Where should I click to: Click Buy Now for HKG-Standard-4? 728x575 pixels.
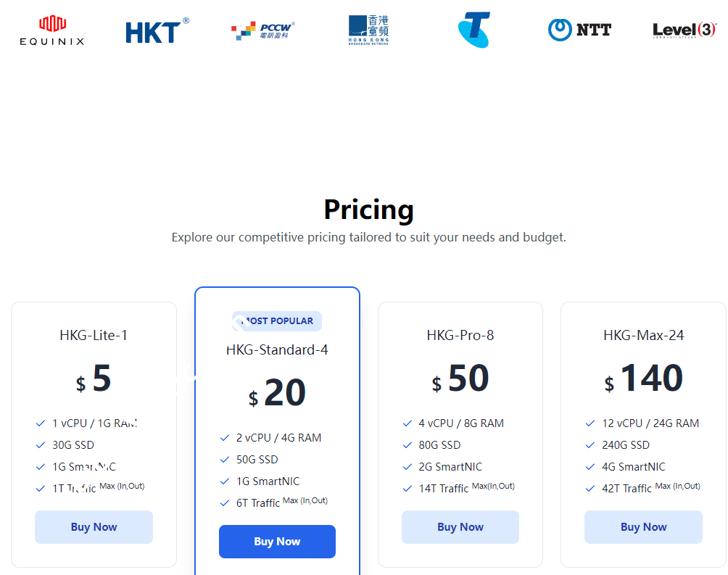click(x=277, y=542)
